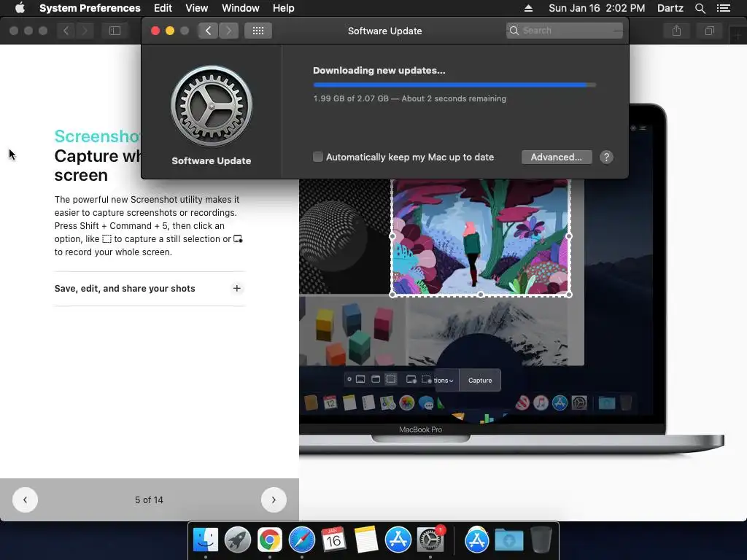Click the blue download progress bar
747x560 pixels.
coord(454,85)
